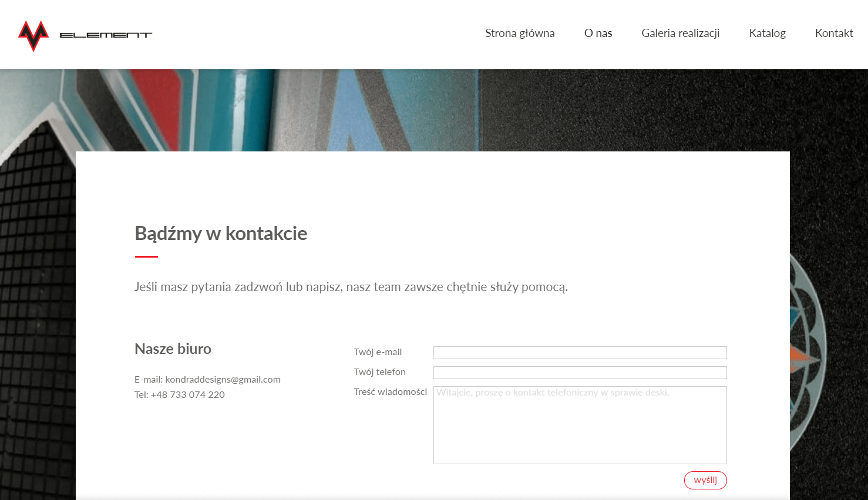
Task: Click the Treść wiadomości message box
Action: (x=580, y=425)
